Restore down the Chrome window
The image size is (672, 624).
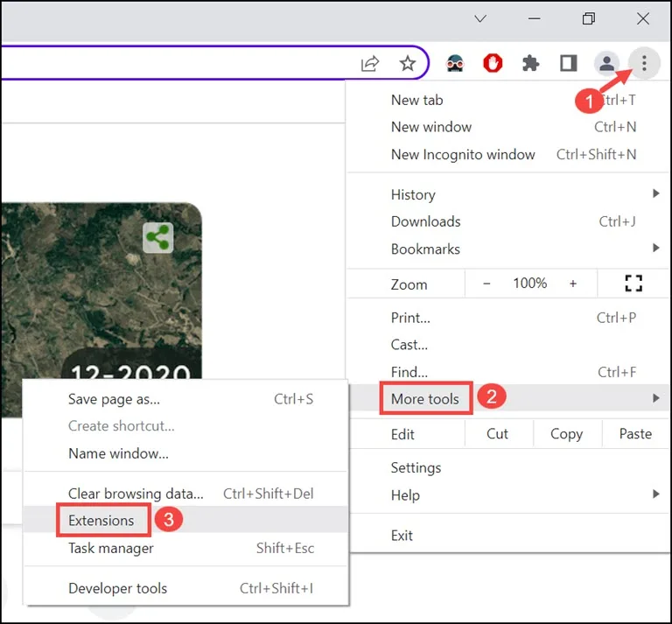click(x=588, y=18)
